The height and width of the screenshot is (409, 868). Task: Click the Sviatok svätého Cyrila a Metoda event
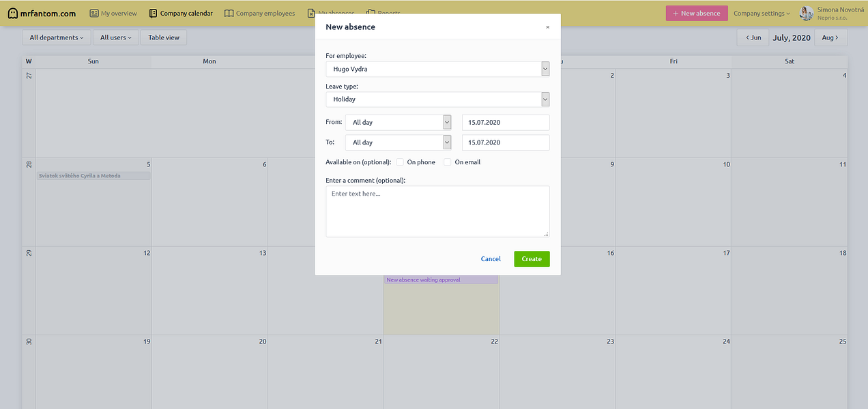click(x=93, y=176)
